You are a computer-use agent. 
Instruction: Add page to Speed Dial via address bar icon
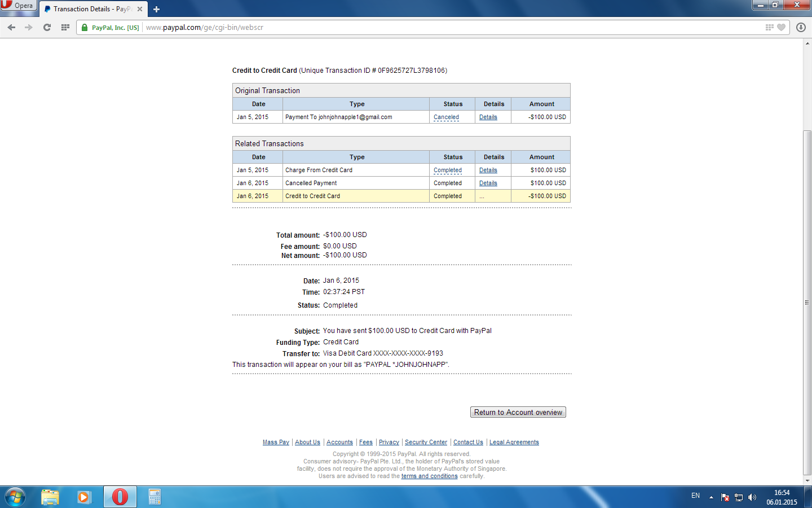770,27
